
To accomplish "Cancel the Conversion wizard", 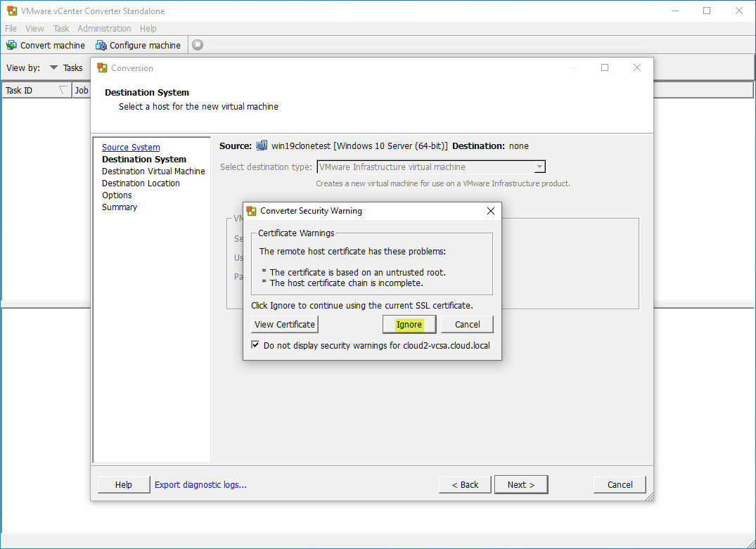I will point(620,485).
